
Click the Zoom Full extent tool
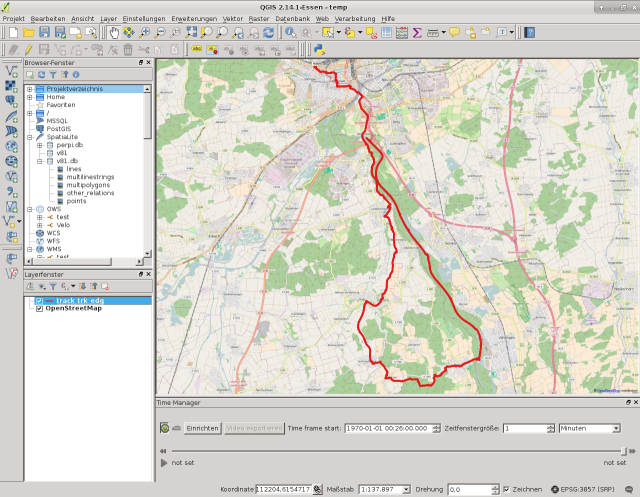tap(191, 32)
